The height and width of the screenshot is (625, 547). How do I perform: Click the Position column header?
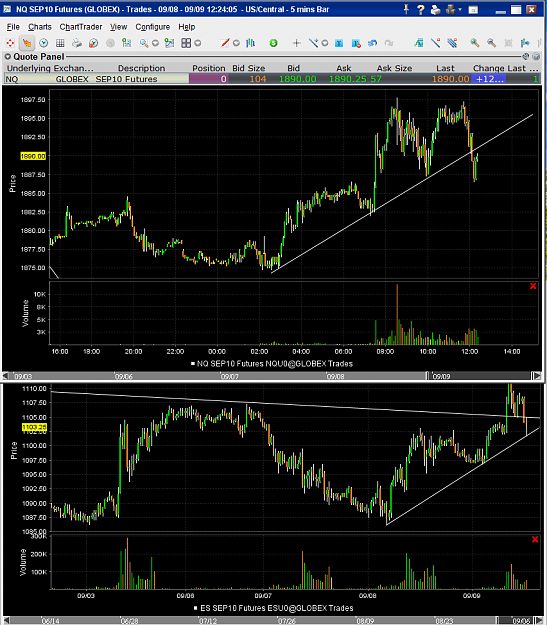[x=209, y=68]
